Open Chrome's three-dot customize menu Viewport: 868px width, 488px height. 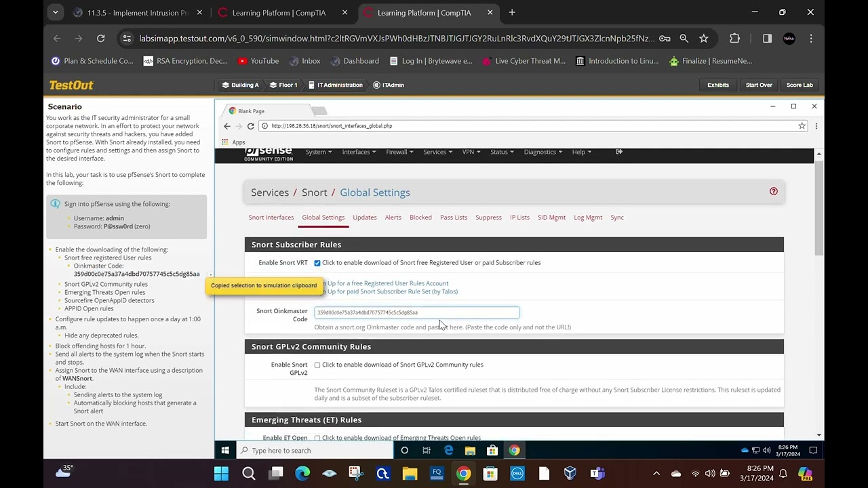(x=811, y=39)
